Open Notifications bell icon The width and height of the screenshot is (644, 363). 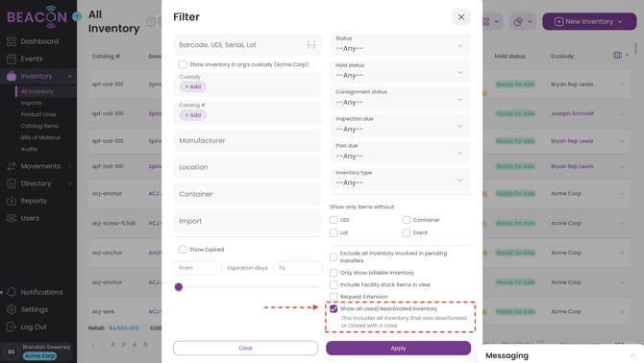click(x=12, y=292)
